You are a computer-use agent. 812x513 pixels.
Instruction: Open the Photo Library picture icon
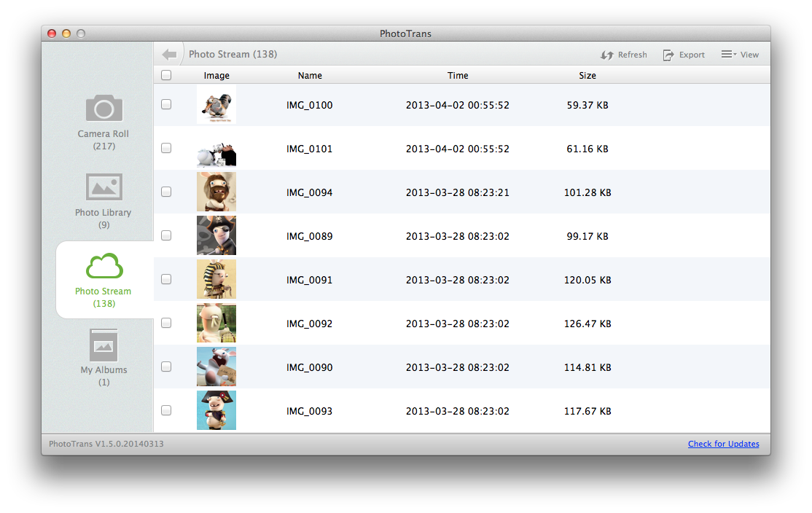pyautogui.click(x=104, y=187)
